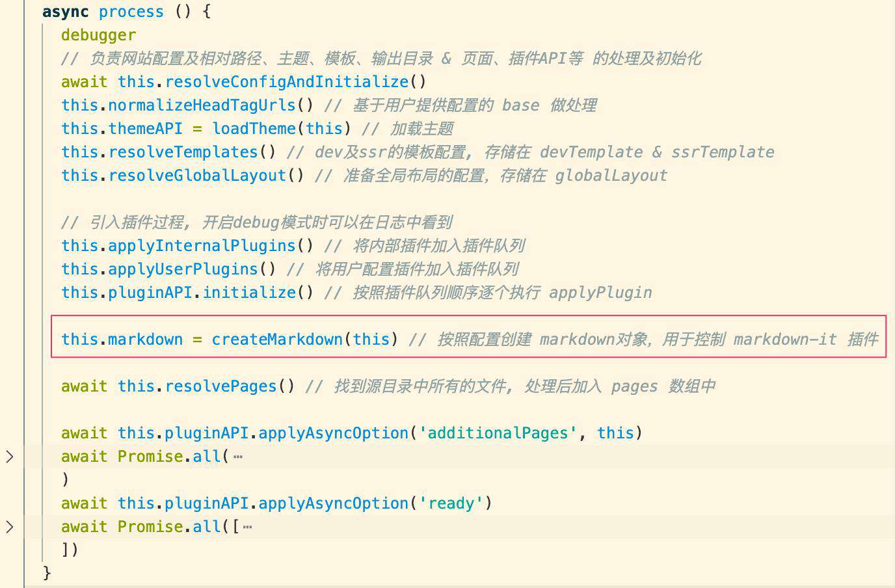This screenshot has width=895, height=588.
Task: Expand the folded 'await Promise.all([' block chevron
Action: click(x=10, y=527)
